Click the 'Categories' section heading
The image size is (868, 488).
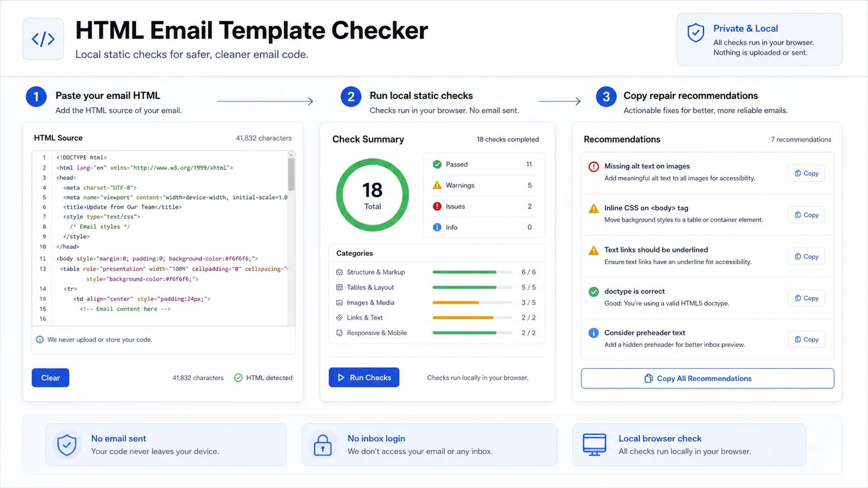coord(355,253)
